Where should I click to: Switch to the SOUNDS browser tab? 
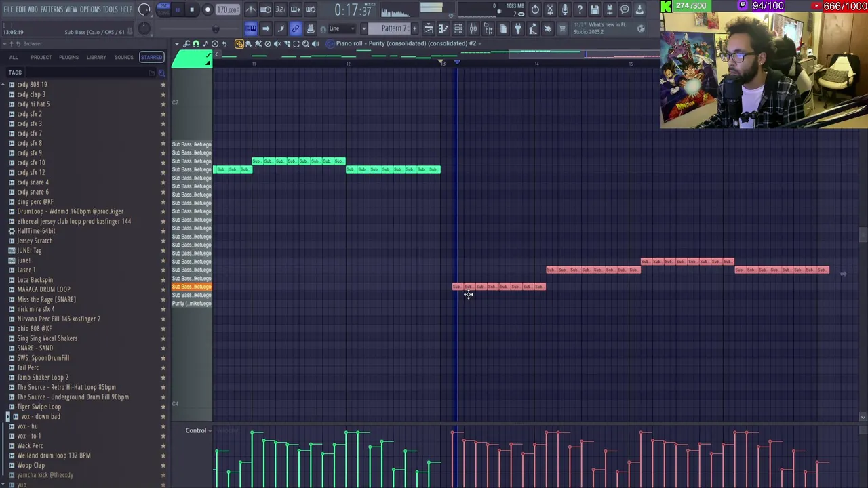point(124,57)
